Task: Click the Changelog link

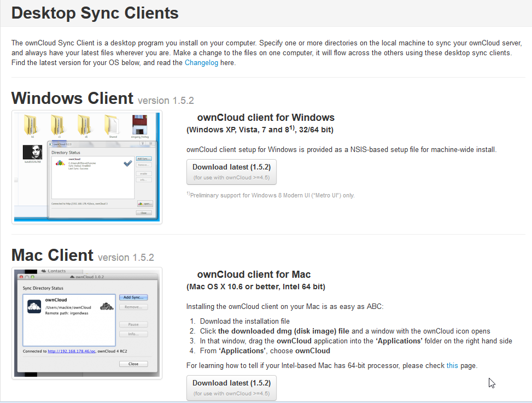Action: [x=201, y=63]
